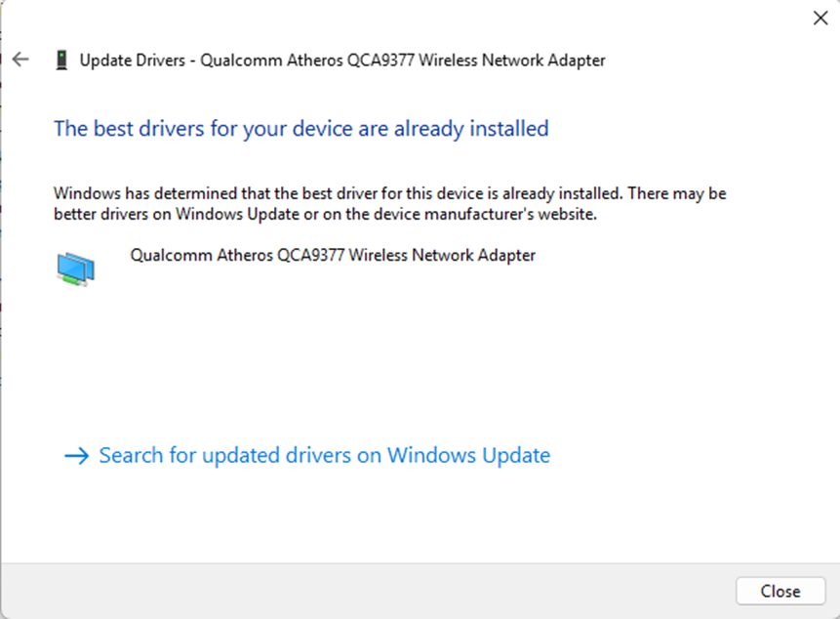Click "already installed" in the blue heading

click(471, 128)
